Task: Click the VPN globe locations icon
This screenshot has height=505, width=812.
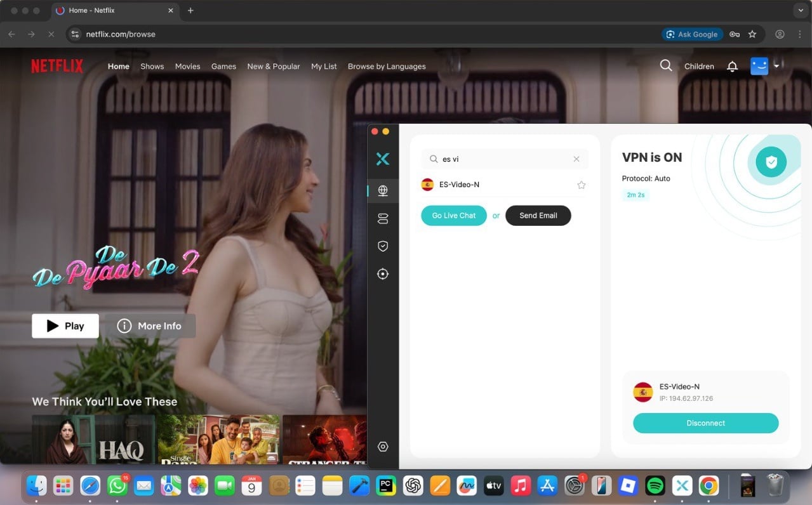Action: (x=383, y=190)
